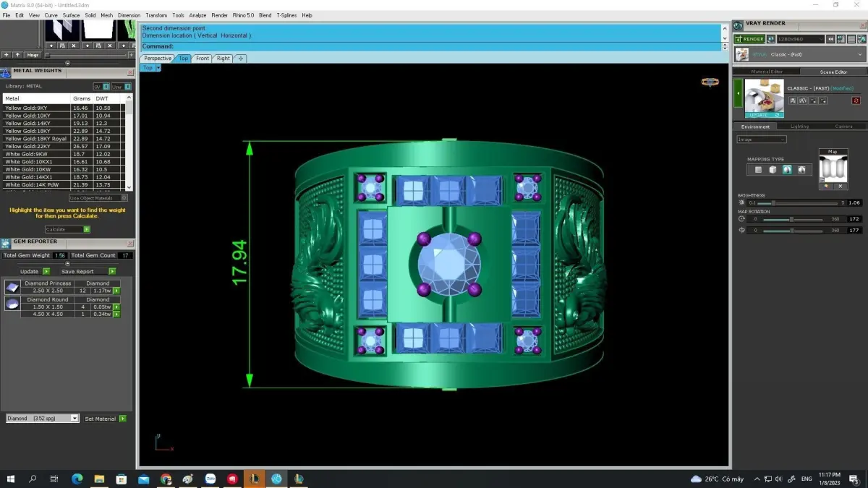Click the UPDATE preview thumbnail
868x488 pixels.
point(764,98)
